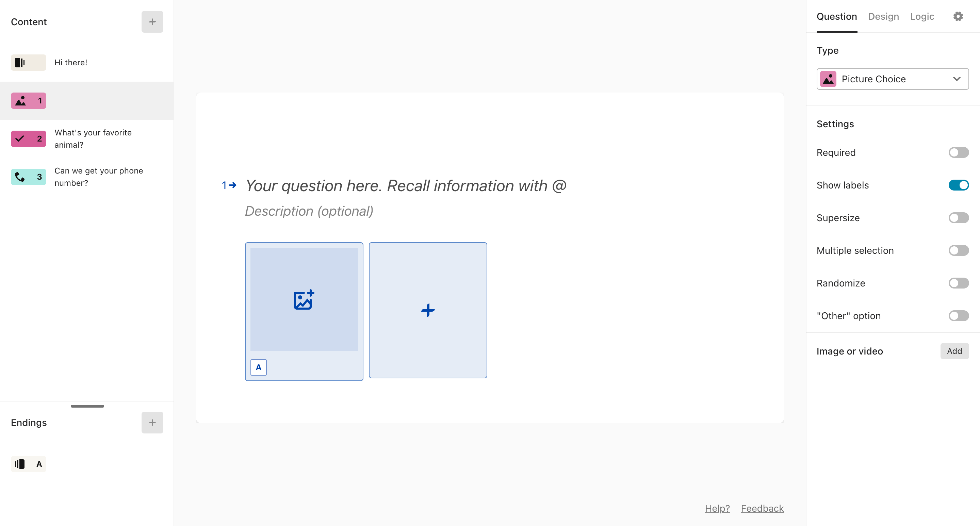The image size is (980, 526).
Task: Click the Add image or video button
Action: click(x=953, y=351)
